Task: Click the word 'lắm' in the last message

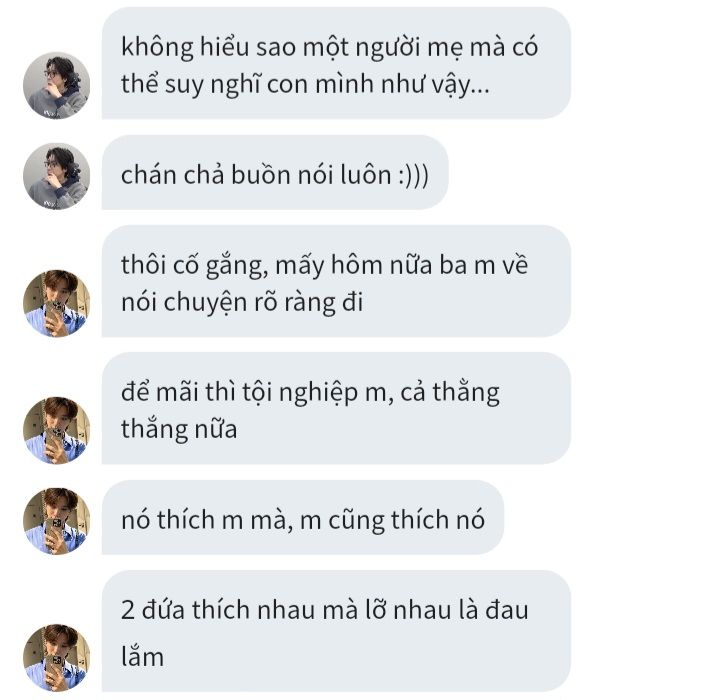Action: 142,656
